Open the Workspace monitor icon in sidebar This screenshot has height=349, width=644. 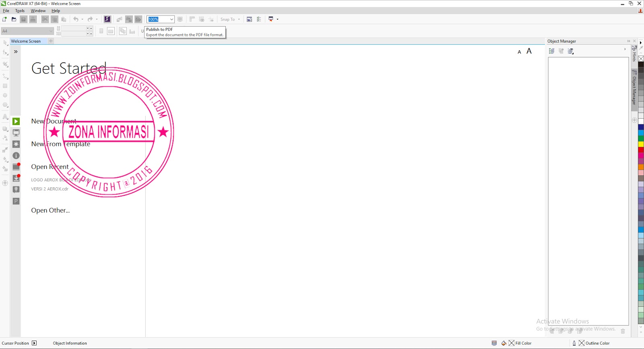16,133
